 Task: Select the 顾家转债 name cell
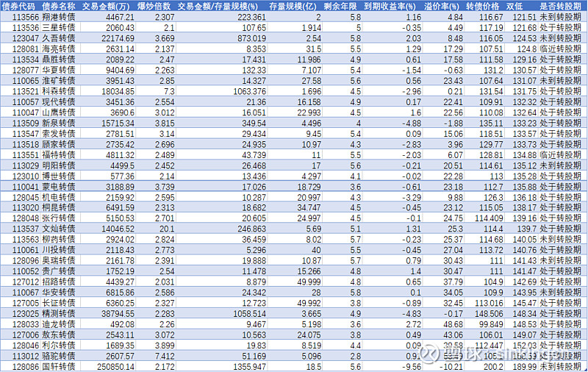pos(58,144)
